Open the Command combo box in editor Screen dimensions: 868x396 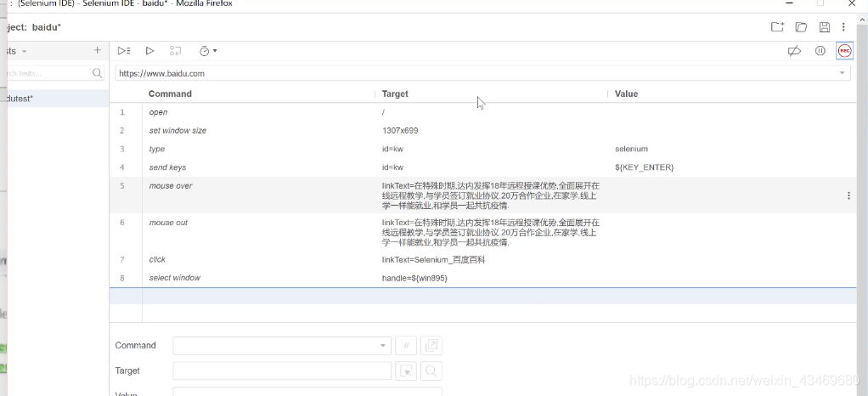pyautogui.click(x=282, y=346)
